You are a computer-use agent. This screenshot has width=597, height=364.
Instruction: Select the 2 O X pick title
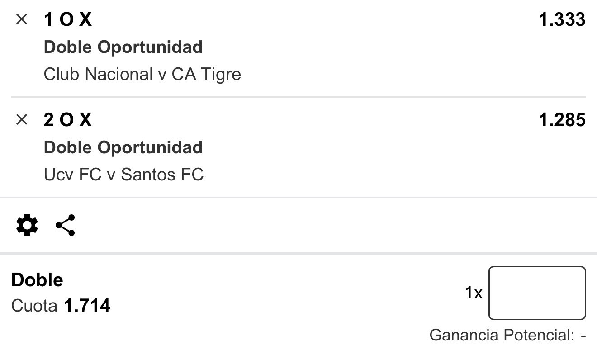point(68,120)
